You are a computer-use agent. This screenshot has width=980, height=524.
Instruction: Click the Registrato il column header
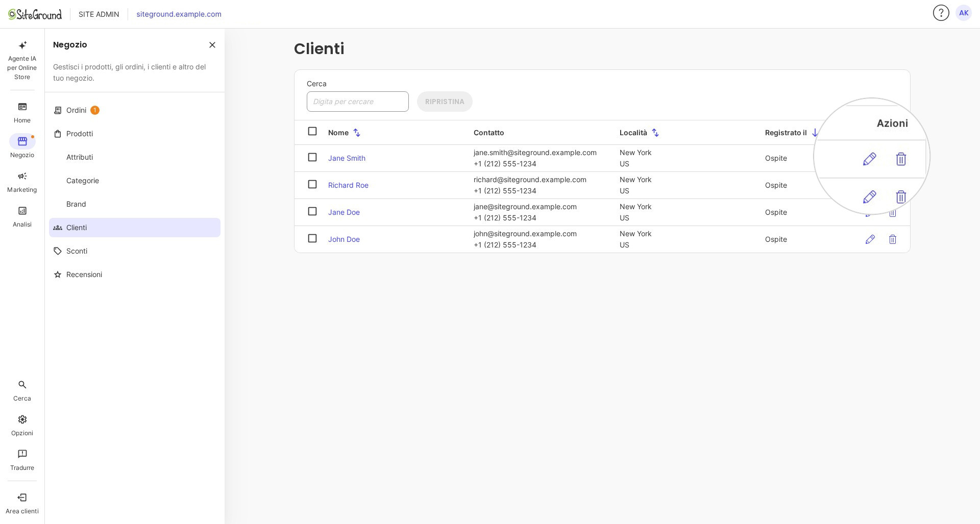pyautogui.click(x=786, y=133)
